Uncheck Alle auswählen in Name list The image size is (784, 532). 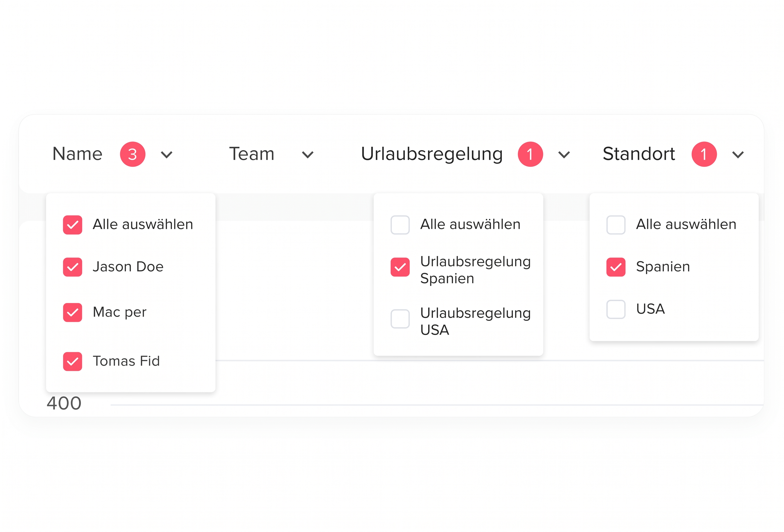click(x=72, y=225)
